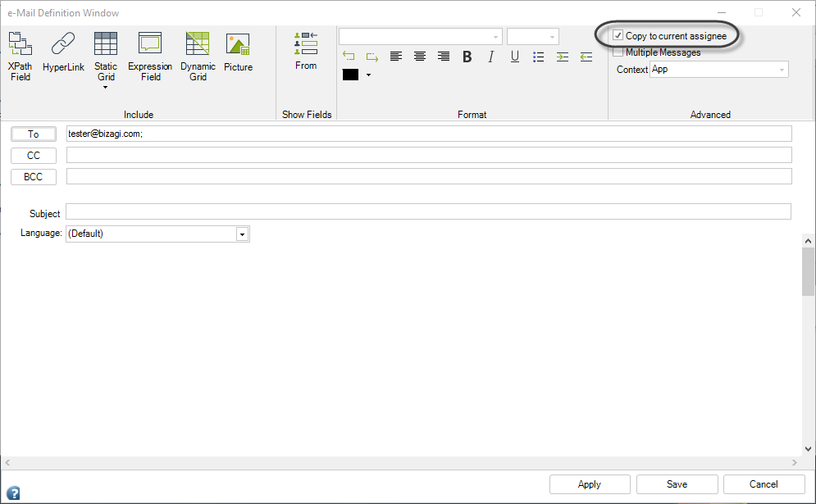816x504 pixels.
Task: Center align the text
Action: [420, 57]
